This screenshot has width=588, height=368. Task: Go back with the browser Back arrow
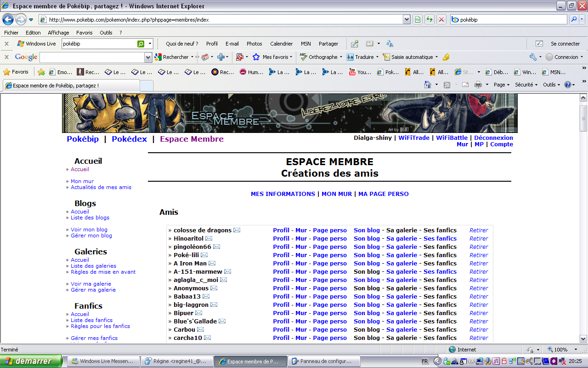click(x=8, y=19)
